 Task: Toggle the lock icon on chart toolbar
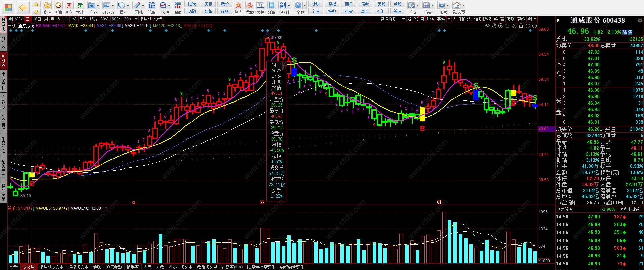point(521,26)
